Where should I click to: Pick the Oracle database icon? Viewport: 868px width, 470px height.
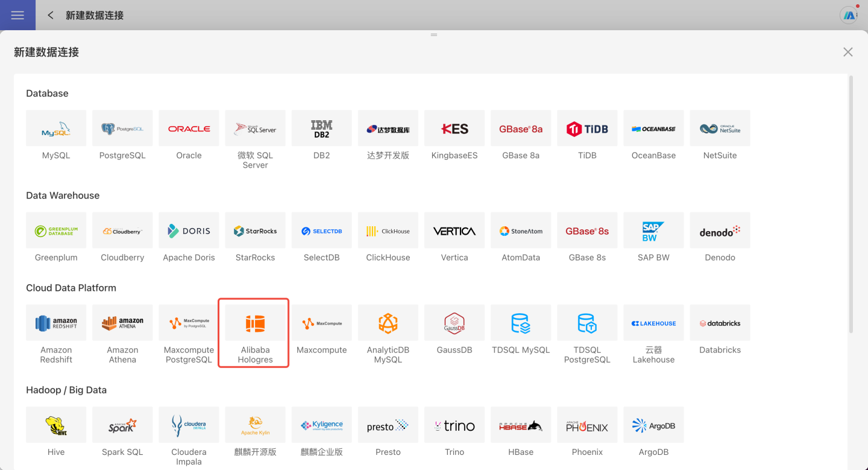tap(189, 129)
